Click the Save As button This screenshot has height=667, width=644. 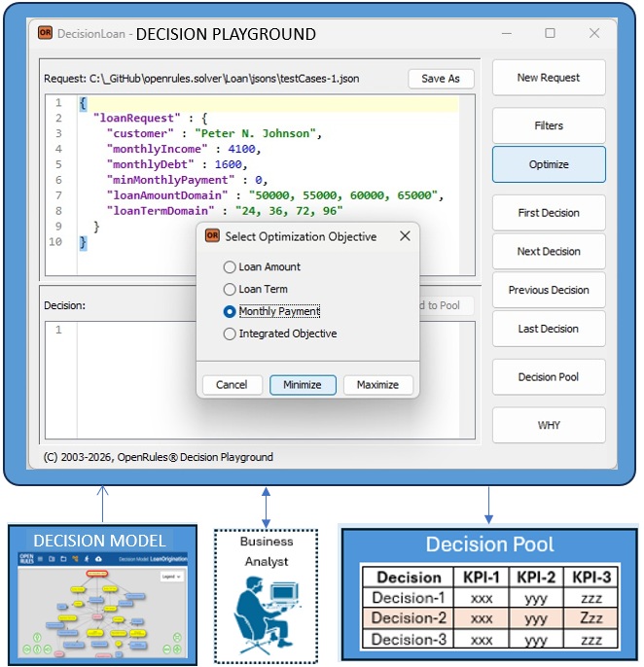441,79
